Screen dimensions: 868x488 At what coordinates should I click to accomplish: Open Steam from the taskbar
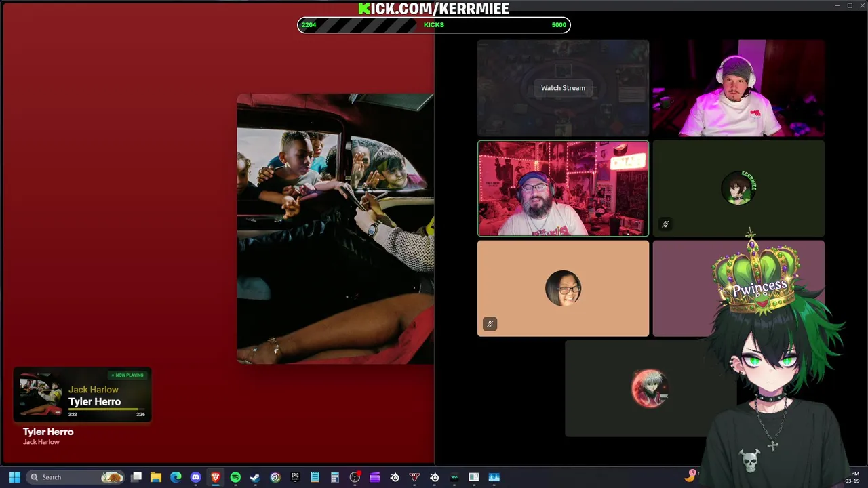pos(255,477)
